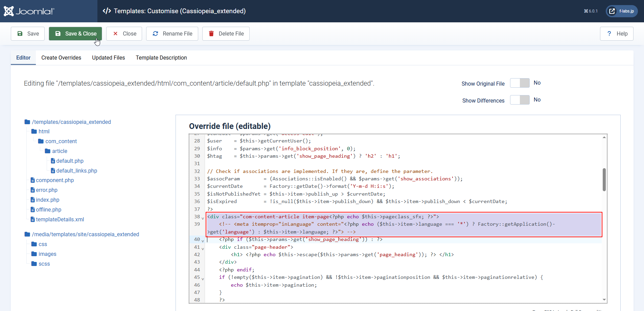Image resolution: width=644 pixels, height=311 pixels.
Task: Click the Help question mark icon
Action: click(x=609, y=34)
